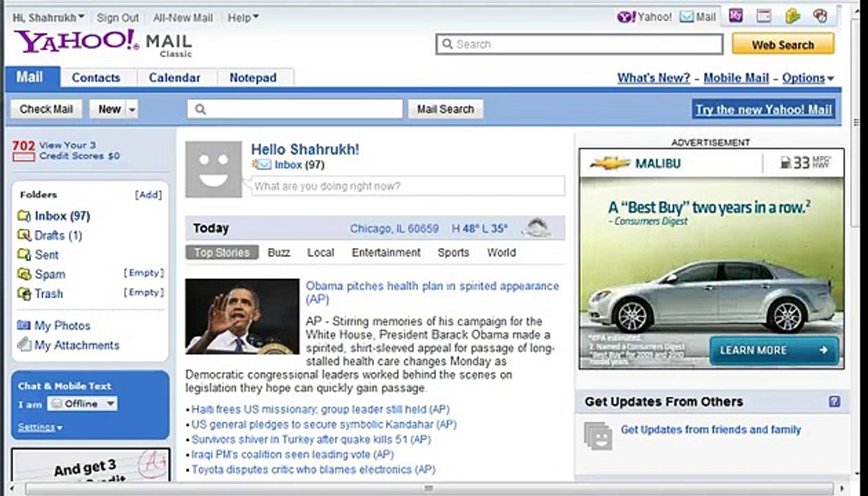Click the credit score envelope icon

click(23, 157)
